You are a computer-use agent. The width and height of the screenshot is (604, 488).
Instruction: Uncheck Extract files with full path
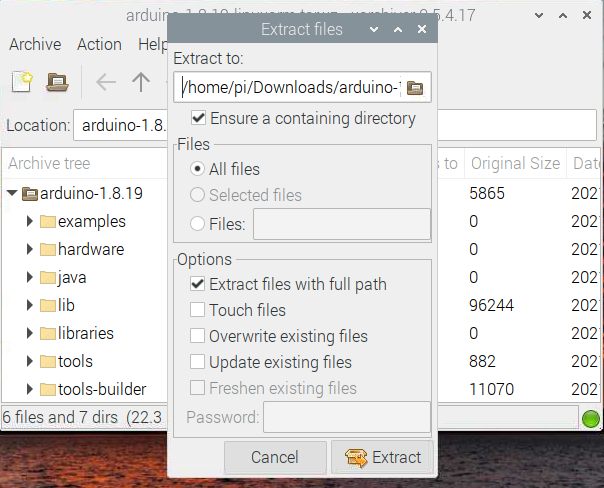click(x=197, y=284)
